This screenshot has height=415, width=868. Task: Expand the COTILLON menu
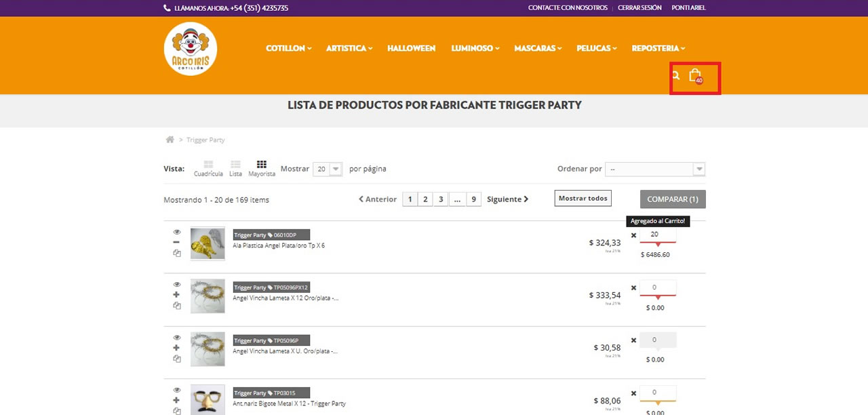click(x=289, y=49)
